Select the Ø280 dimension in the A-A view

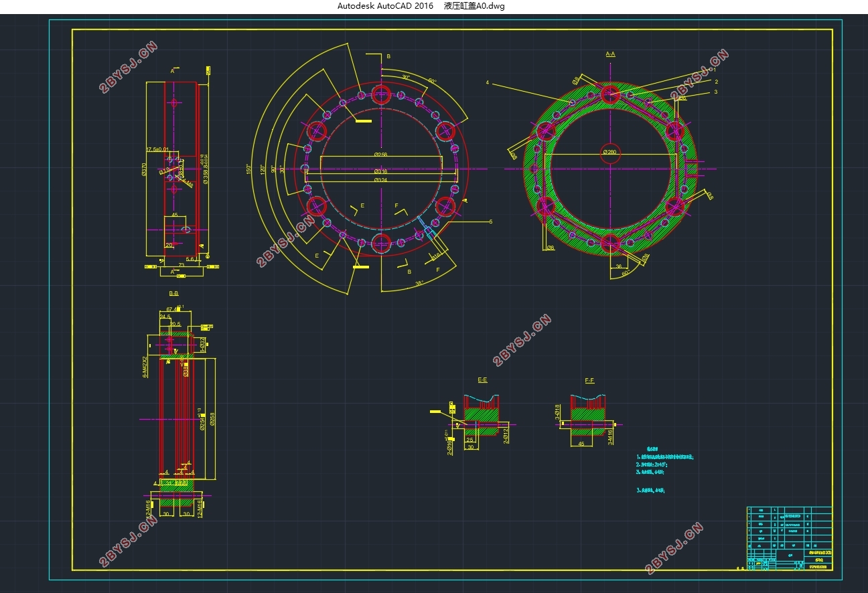[609, 152]
